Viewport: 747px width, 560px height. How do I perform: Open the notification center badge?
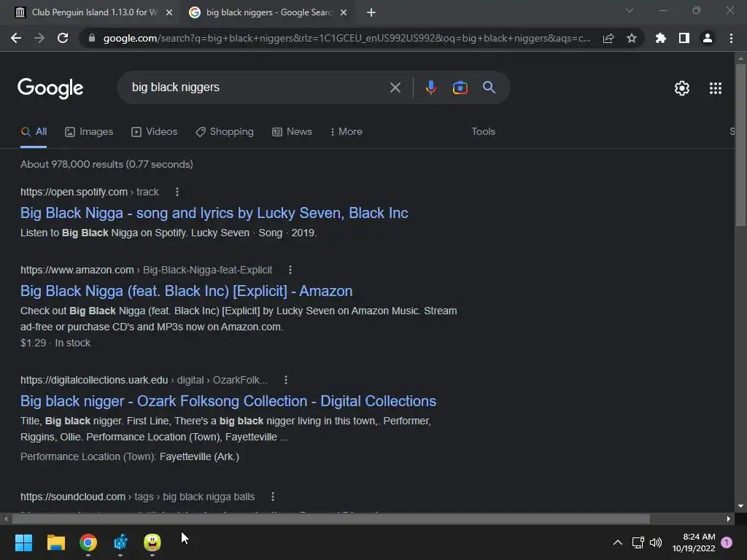(x=727, y=542)
